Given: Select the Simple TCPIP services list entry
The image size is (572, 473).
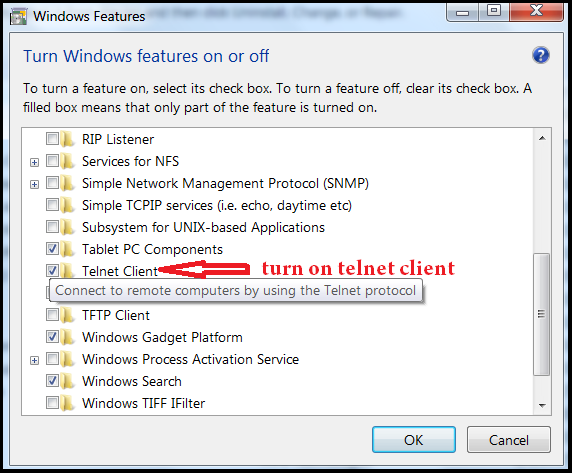Looking at the screenshot, I should 217,205.
